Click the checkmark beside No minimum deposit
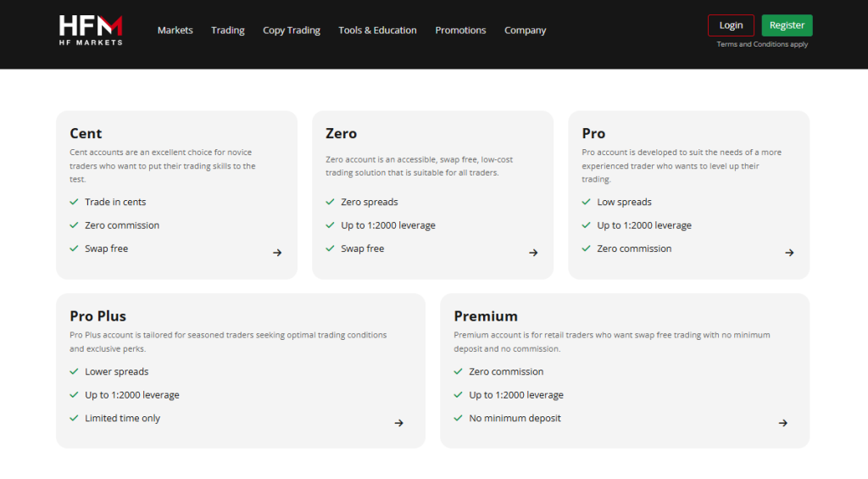This screenshot has width=868, height=479. point(459,418)
